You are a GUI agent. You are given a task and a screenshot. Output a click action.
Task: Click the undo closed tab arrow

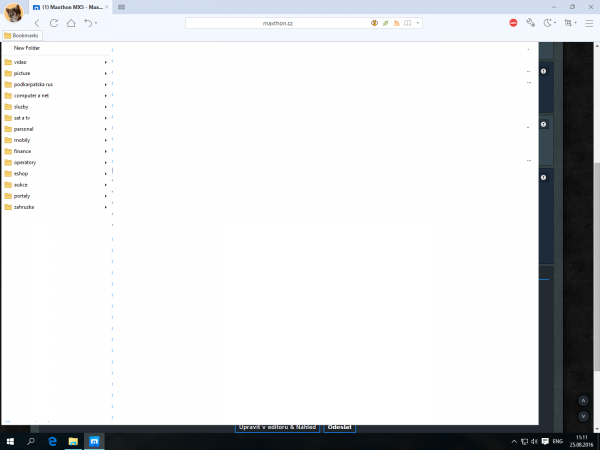point(88,22)
